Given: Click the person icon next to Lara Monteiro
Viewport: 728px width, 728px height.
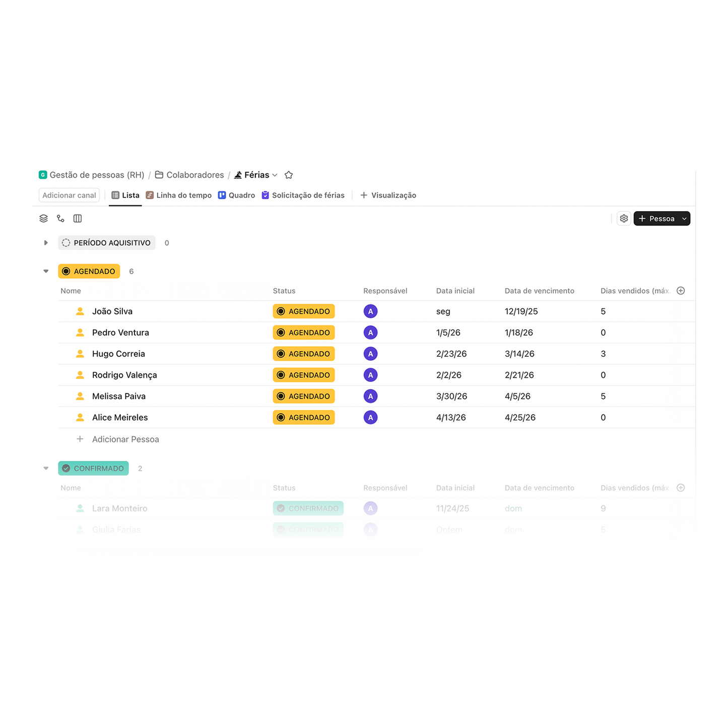Looking at the screenshot, I should (x=80, y=508).
